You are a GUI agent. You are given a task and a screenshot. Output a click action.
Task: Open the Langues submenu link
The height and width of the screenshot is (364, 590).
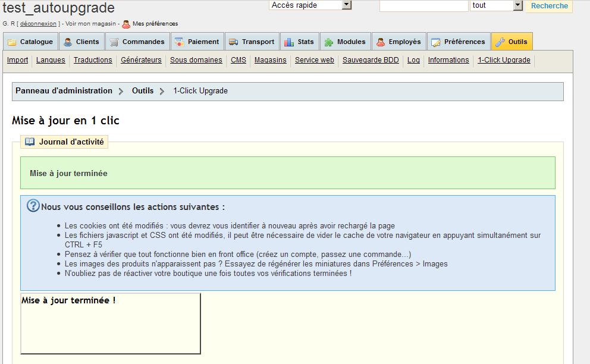pyautogui.click(x=51, y=60)
